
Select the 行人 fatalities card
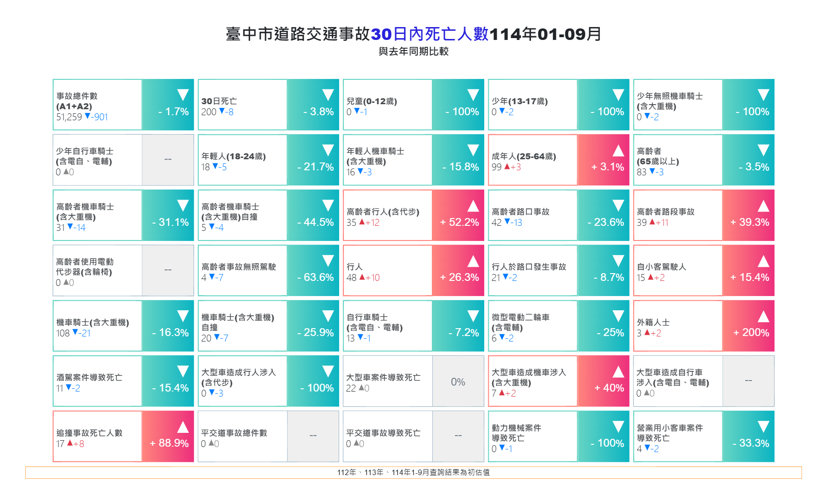tap(387, 271)
